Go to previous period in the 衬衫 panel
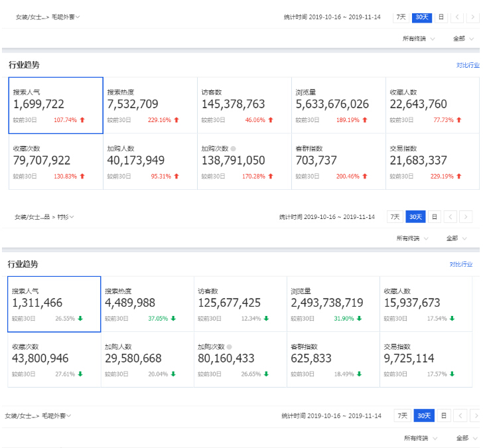485x448 pixels. tap(450, 217)
